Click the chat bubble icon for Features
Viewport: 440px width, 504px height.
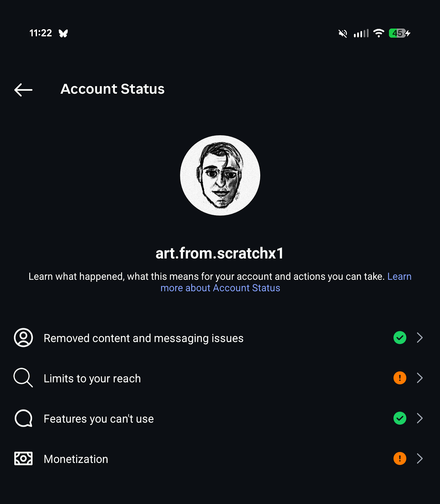pyautogui.click(x=23, y=418)
